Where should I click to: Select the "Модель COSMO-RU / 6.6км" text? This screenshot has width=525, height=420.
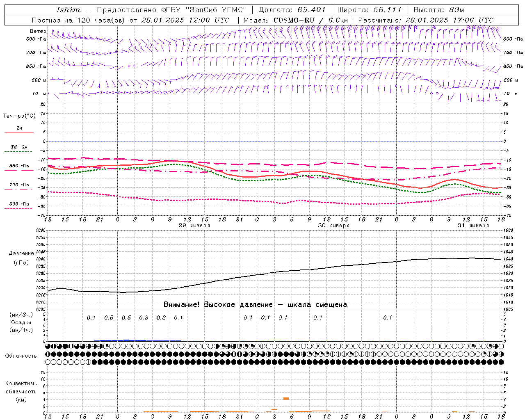(296, 20)
